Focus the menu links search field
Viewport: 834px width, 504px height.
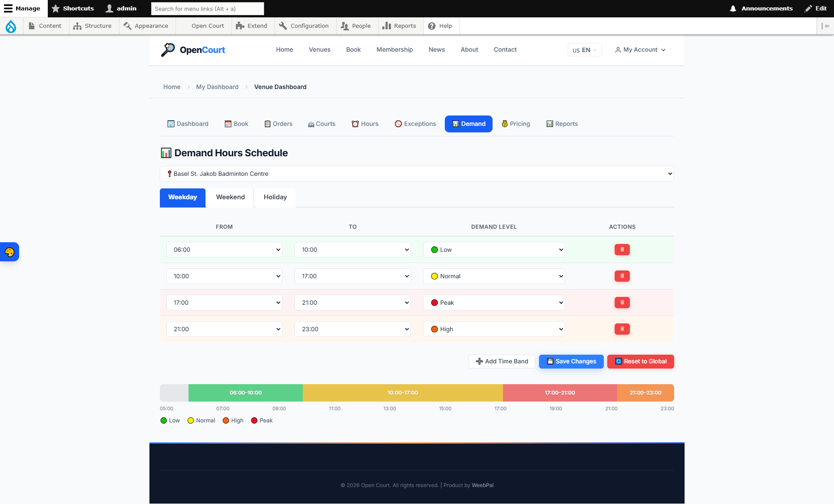click(x=207, y=9)
